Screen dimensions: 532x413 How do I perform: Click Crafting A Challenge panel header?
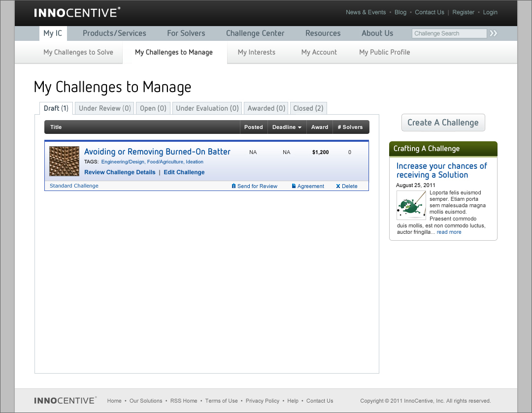point(443,149)
